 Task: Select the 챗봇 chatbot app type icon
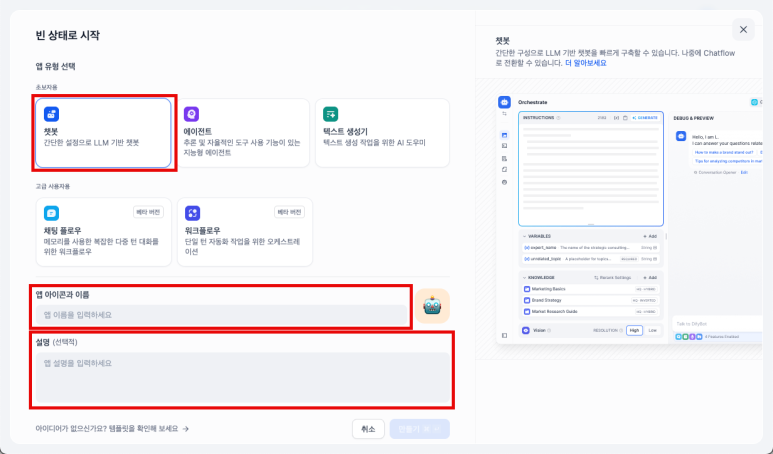pos(51,114)
